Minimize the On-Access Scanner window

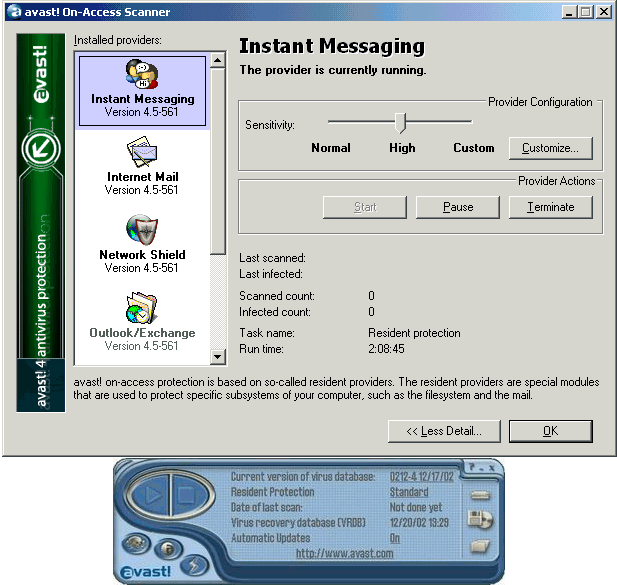[x=569, y=12]
